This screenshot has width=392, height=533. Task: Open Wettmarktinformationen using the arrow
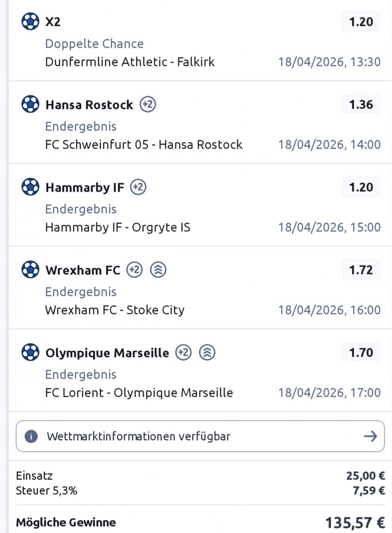(x=370, y=436)
